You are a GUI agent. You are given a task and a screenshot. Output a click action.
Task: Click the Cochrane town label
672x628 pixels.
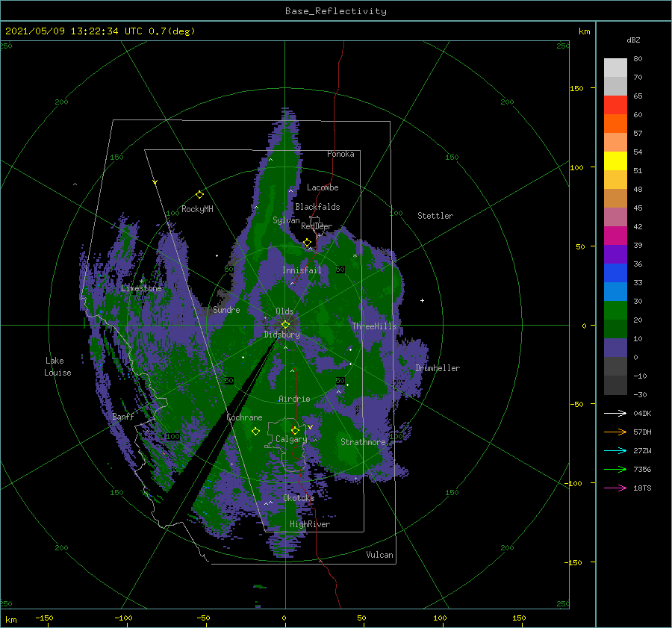[244, 417]
